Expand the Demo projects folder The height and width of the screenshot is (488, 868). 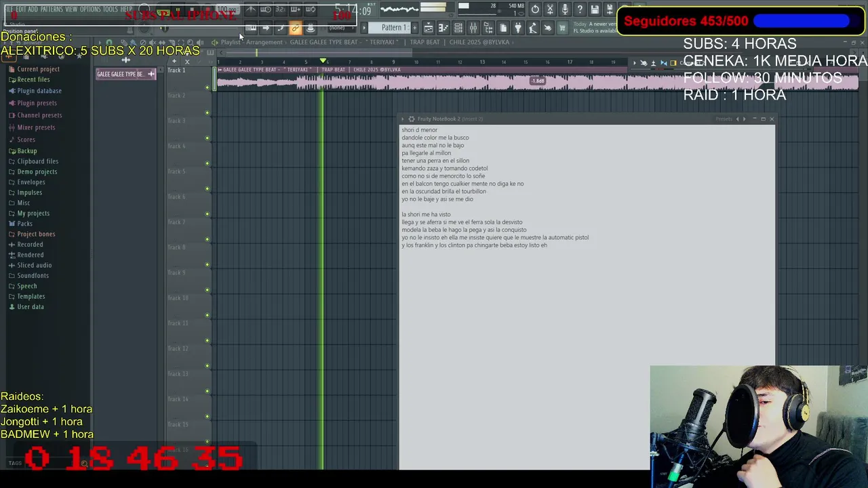pyautogui.click(x=37, y=171)
